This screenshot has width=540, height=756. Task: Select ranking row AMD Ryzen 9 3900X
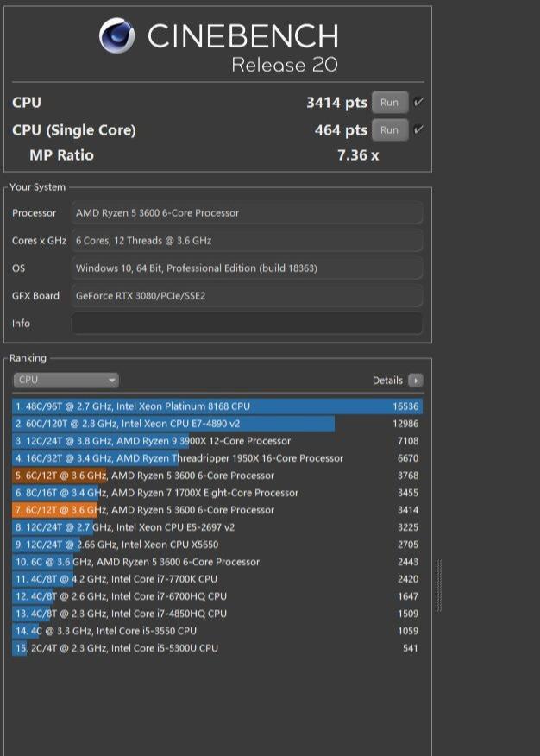[x=217, y=441]
